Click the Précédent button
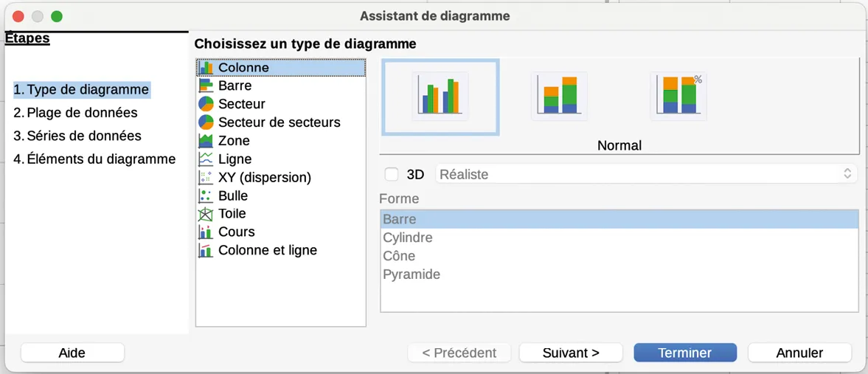The width and height of the screenshot is (868, 374). [x=459, y=353]
